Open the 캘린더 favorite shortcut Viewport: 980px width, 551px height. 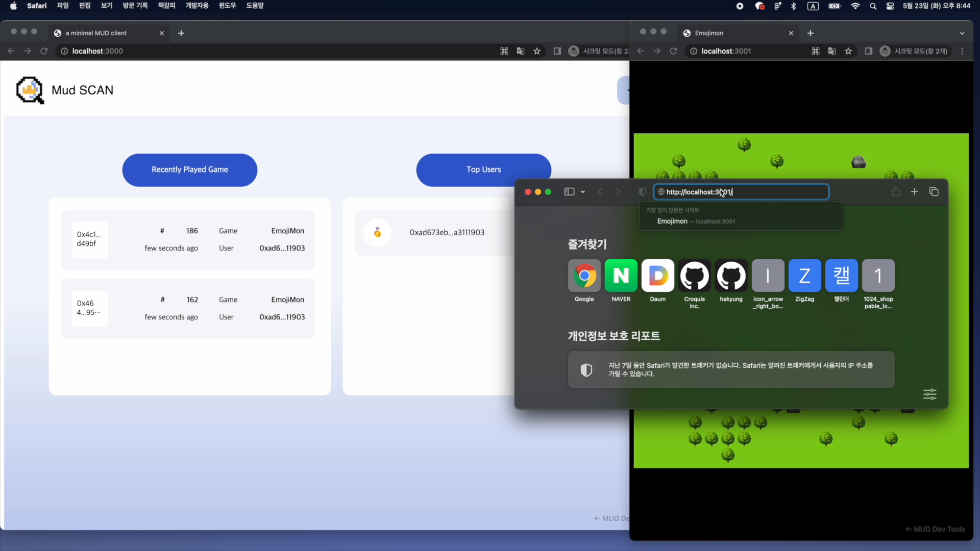tap(842, 275)
